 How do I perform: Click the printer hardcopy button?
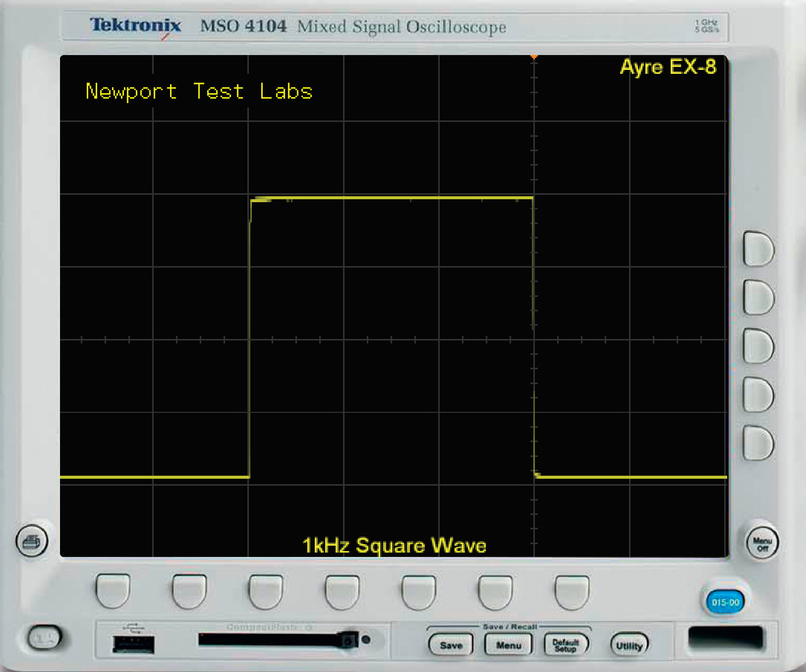[x=31, y=541]
